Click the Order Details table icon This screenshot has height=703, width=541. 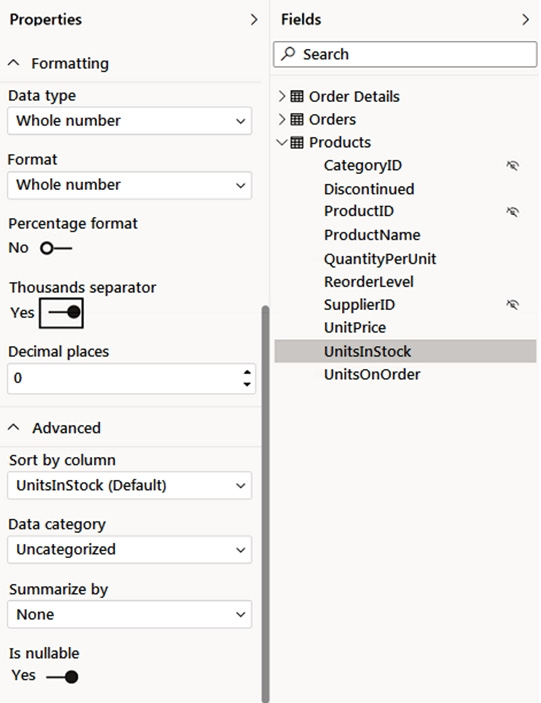(x=297, y=96)
